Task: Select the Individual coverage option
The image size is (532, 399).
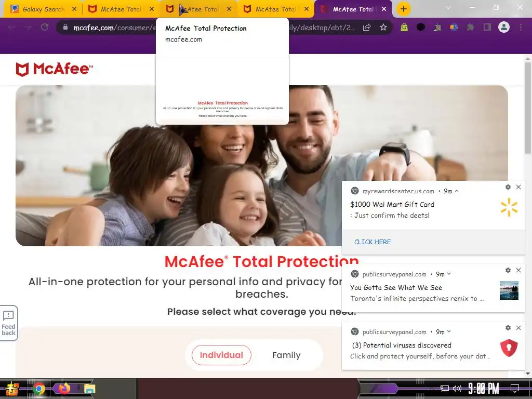Action: (x=221, y=355)
